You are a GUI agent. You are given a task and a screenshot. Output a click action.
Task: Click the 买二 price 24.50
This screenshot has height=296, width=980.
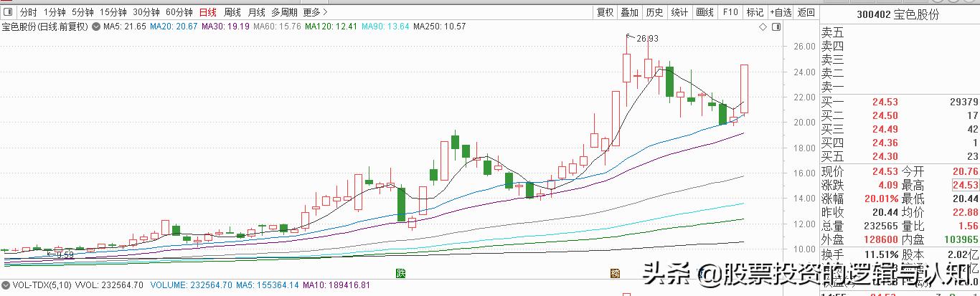point(885,116)
